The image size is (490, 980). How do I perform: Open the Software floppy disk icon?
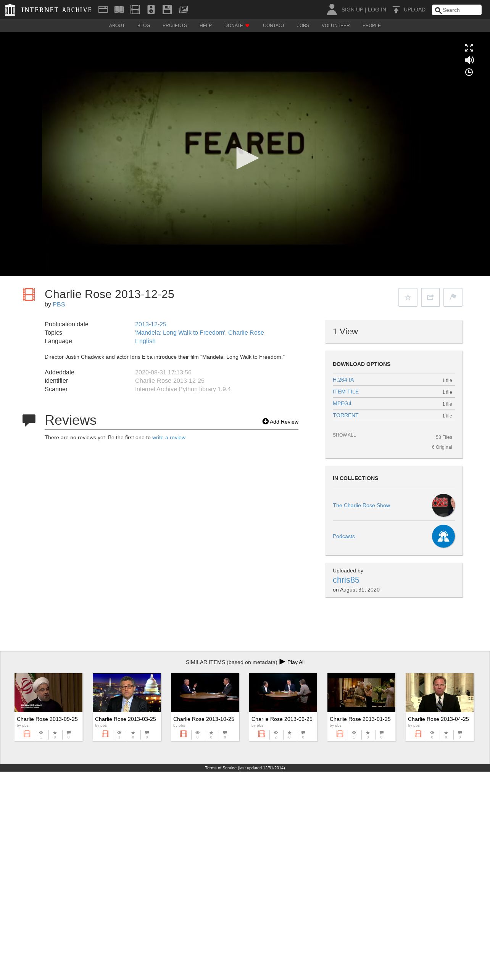pos(167,10)
